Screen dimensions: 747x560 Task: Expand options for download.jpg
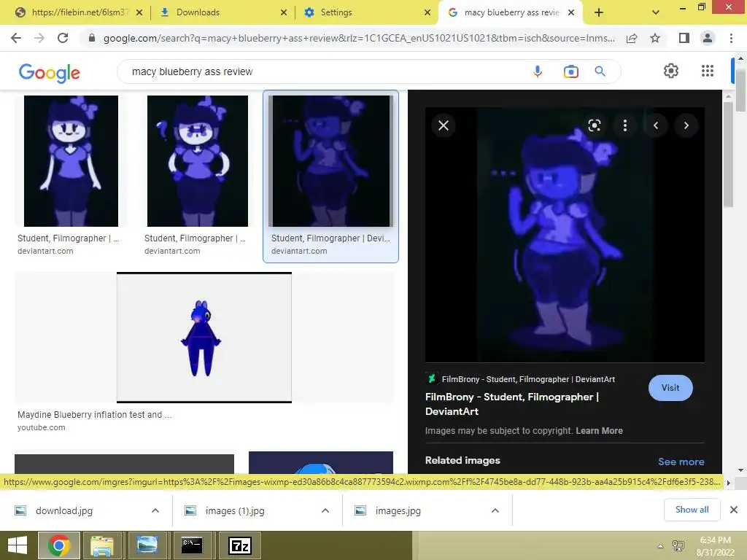155,510
